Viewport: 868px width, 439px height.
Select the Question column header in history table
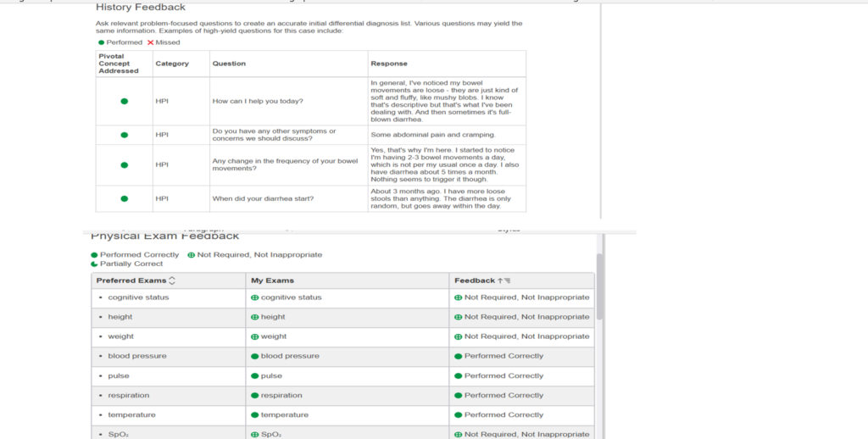coord(229,64)
